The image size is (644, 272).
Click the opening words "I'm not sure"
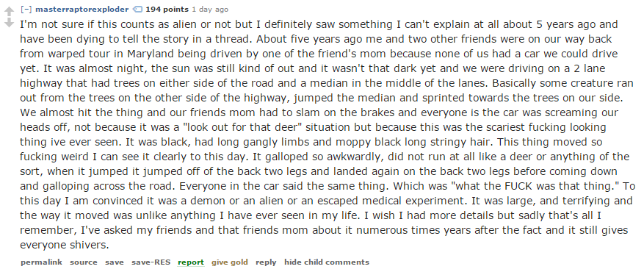[x=46, y=24]
